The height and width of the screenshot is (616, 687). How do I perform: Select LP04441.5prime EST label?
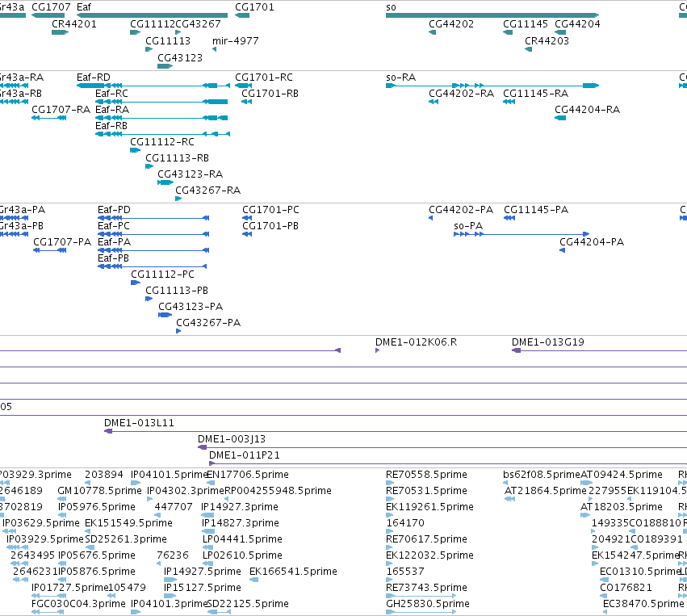(x=242, y=539)
